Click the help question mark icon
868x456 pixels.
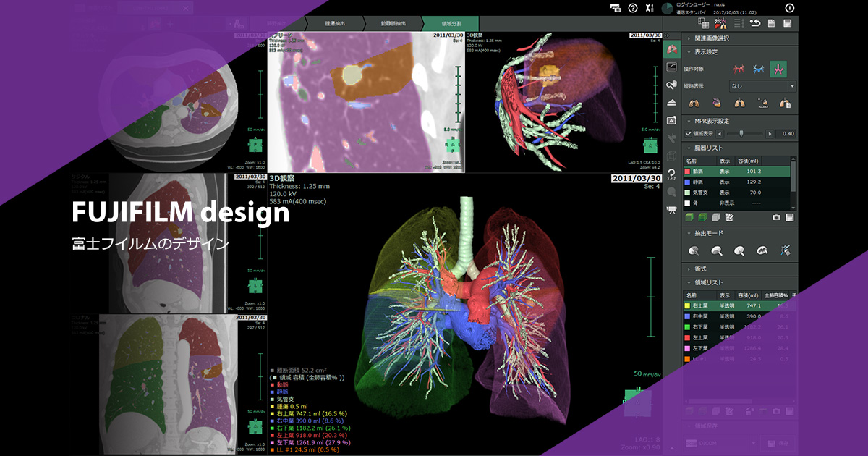pos(633,8)
